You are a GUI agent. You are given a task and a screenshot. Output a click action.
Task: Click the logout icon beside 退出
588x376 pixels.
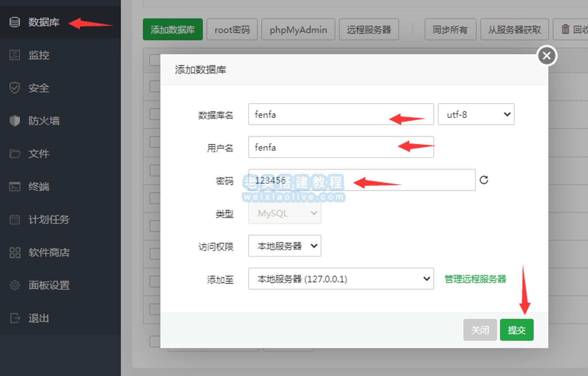coord(15,318)
